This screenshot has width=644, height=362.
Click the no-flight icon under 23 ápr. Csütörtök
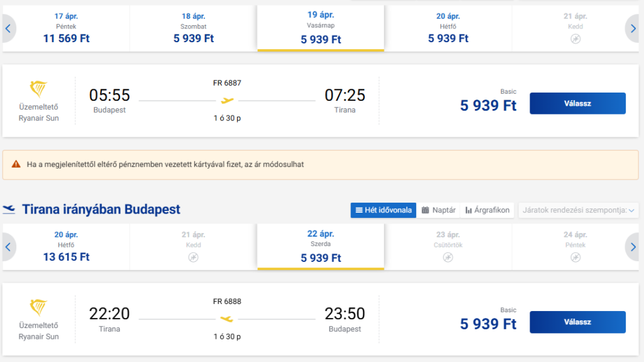tap(448, 257)
